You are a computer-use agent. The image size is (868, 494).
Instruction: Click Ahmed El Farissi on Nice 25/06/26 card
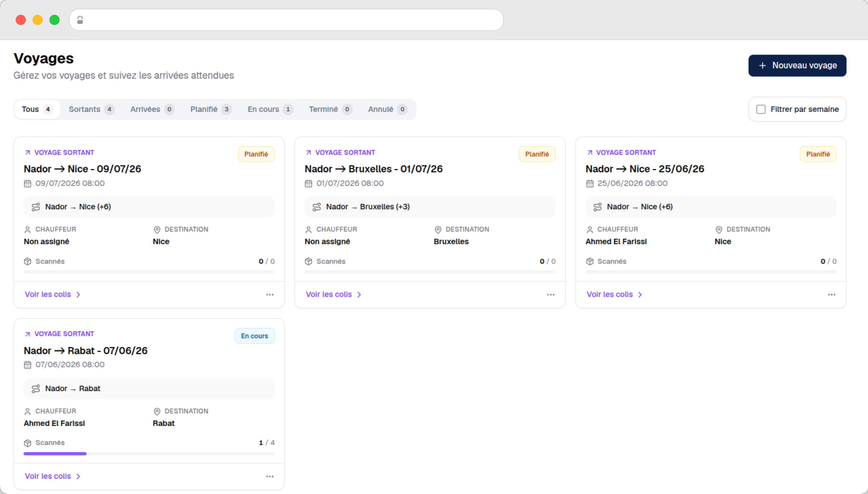(x=616, y=241)
